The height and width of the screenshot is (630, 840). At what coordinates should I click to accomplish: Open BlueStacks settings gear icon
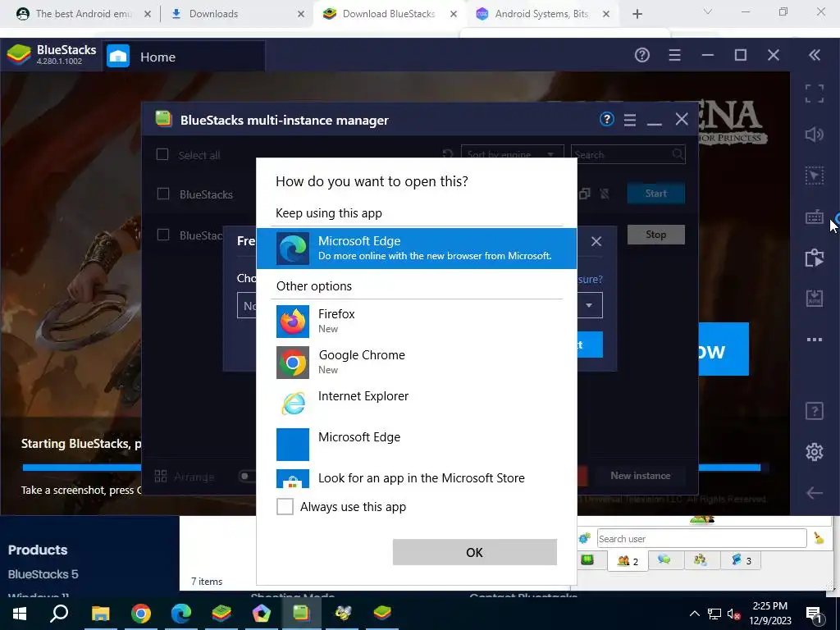(815, 452)
